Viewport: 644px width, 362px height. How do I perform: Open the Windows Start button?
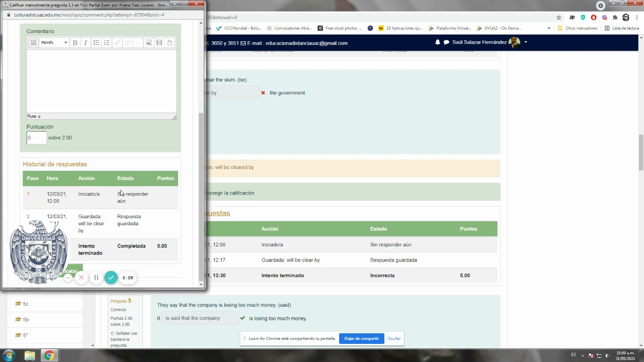point(9,355)
